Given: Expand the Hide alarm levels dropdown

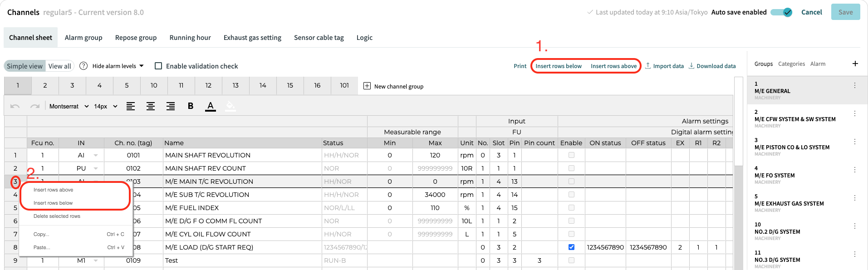Looking at the screenshot, I should coord(118,66).
